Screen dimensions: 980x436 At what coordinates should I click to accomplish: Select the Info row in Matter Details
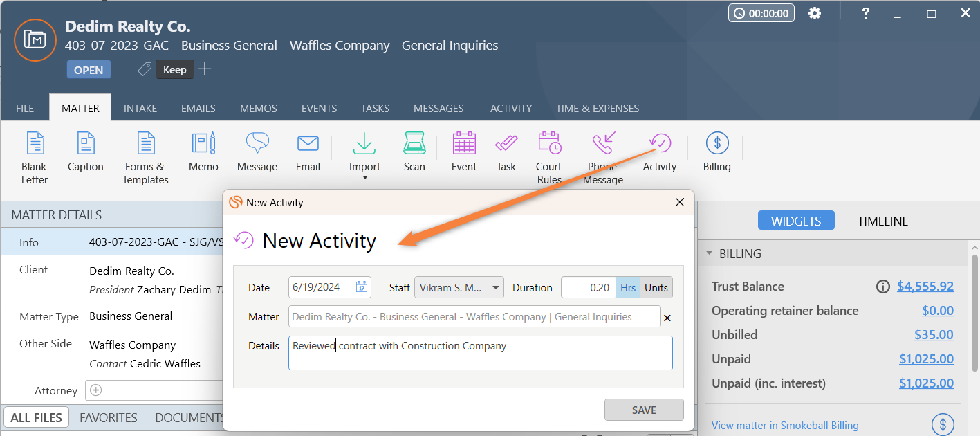click(111, 242)
